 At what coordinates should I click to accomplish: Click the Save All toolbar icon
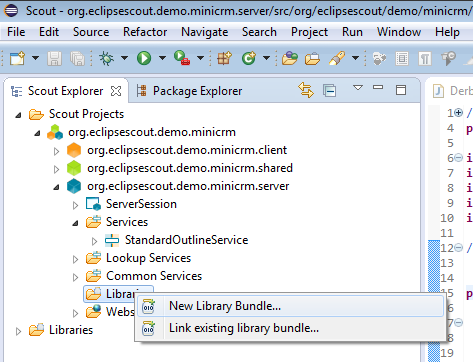[77, 59]
